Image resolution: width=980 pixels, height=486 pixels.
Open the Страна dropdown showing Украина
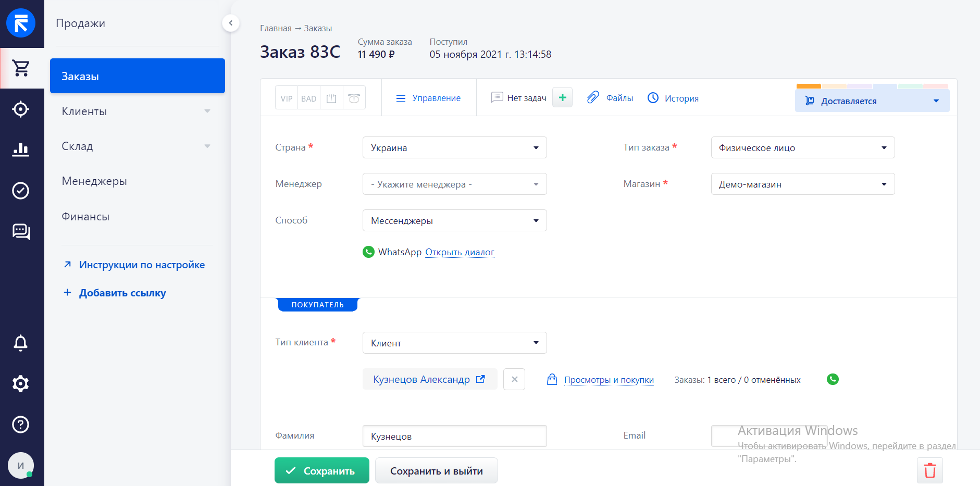(x=454, y=147)
